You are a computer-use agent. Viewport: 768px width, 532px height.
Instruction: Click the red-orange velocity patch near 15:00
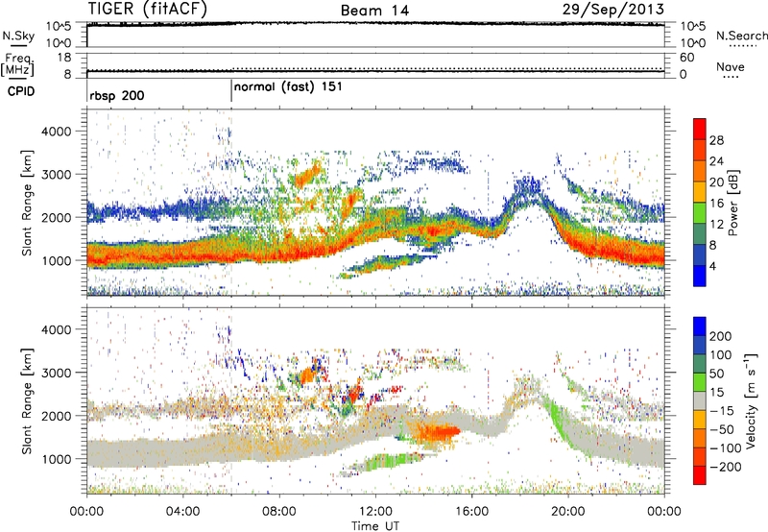[438, 432]
